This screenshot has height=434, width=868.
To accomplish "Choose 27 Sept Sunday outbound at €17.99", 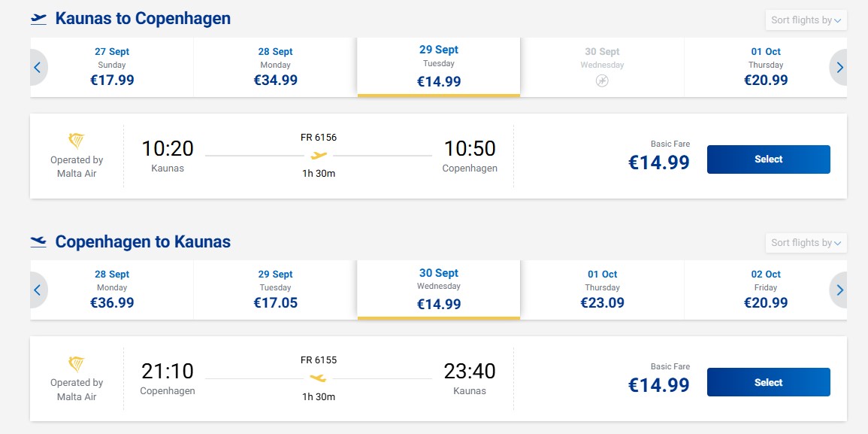I will pyautogui.click(x=112, y=68).
